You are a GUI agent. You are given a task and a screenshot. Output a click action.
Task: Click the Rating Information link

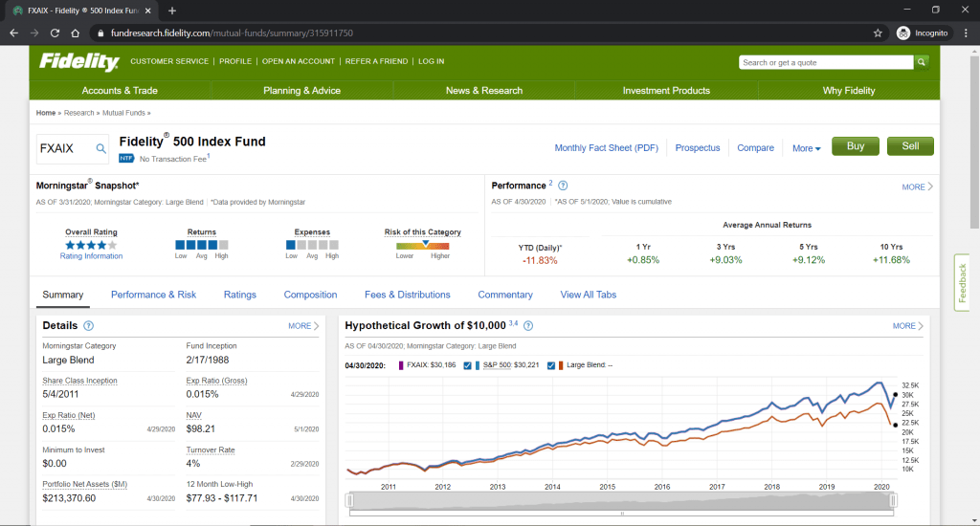click(x=91, y=256)
